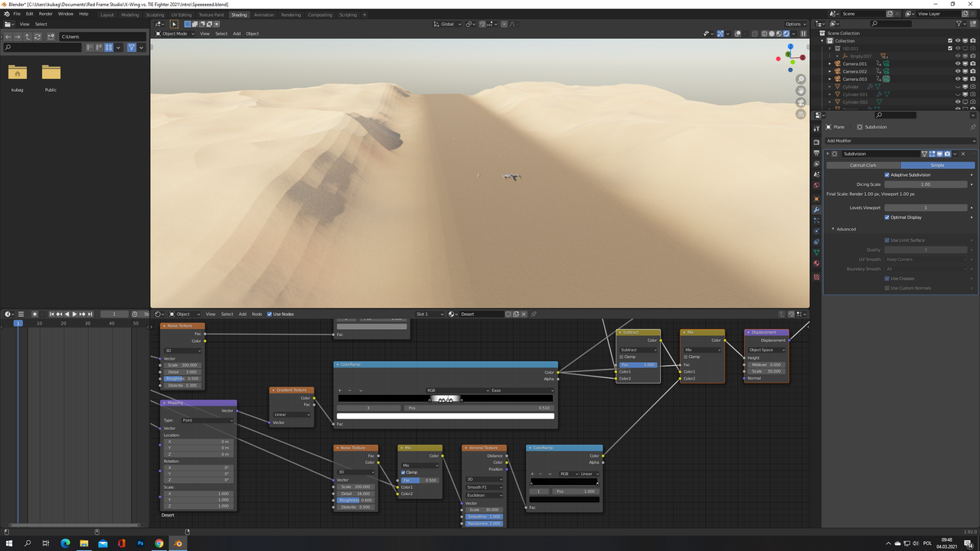Open the Object Data properties green triangle tab
This screenshot has height=551, width=980.
tap(816, 253)
